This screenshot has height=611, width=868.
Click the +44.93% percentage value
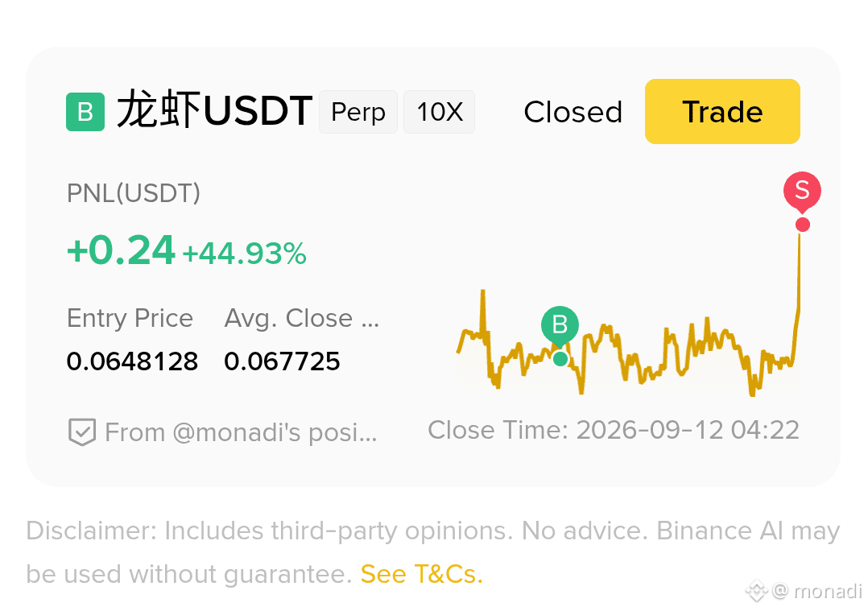(244, 254)
